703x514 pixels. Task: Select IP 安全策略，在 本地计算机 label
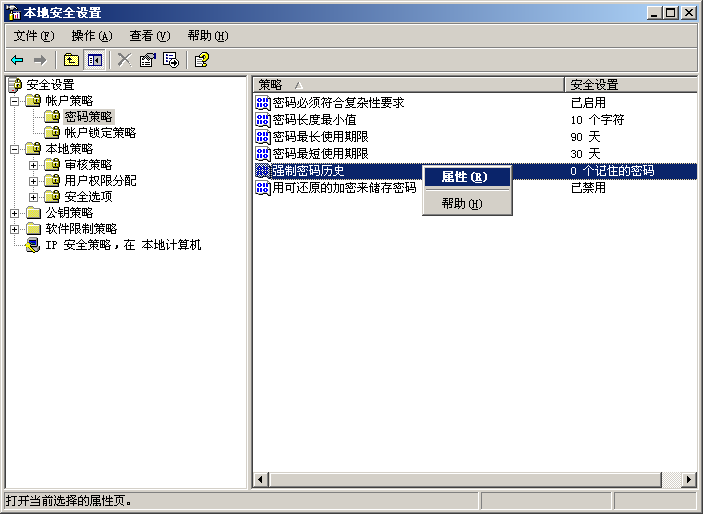tap(123, 245)
